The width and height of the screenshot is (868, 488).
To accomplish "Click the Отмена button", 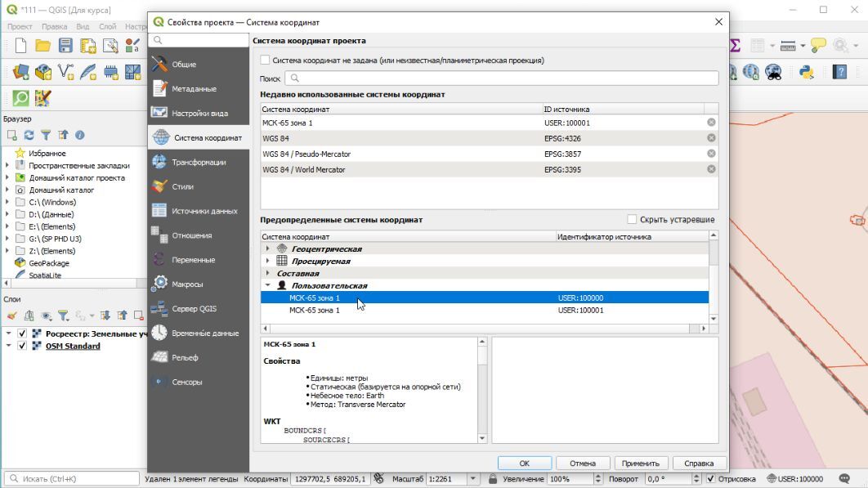I will (x=582, y=463).
